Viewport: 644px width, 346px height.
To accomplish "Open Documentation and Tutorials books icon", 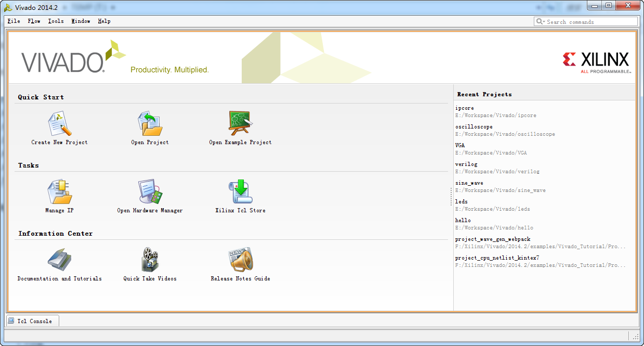I will tap(59, 260).
